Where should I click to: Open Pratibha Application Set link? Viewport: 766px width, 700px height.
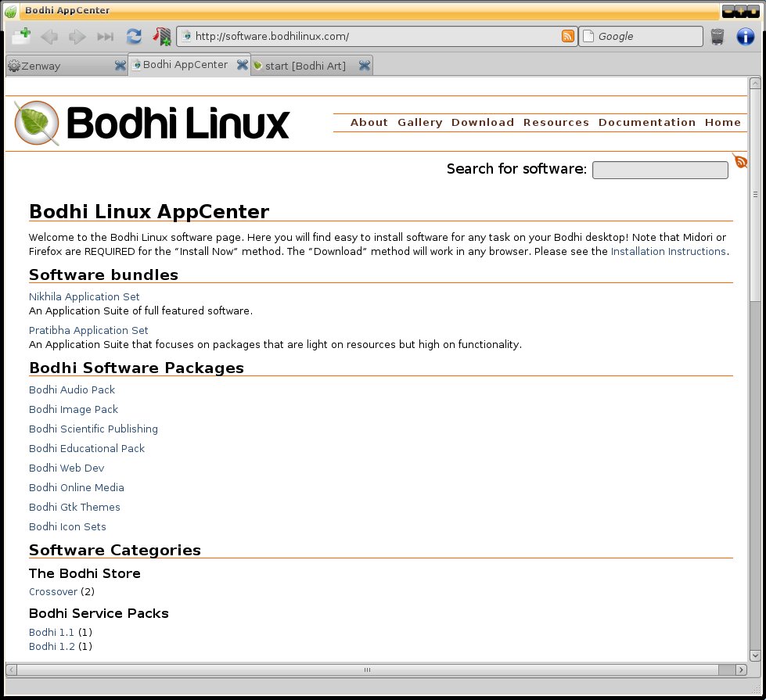point(88,331)
